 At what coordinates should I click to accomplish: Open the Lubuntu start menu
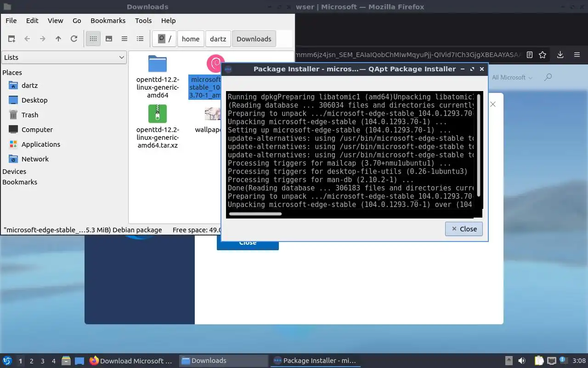pyautogui.click(x=7, y=361)
